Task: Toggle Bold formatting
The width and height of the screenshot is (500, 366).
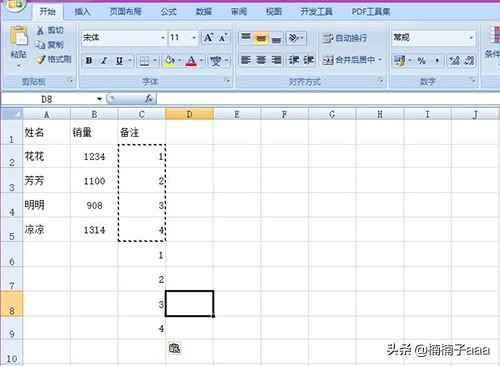Action: (89, 61)
